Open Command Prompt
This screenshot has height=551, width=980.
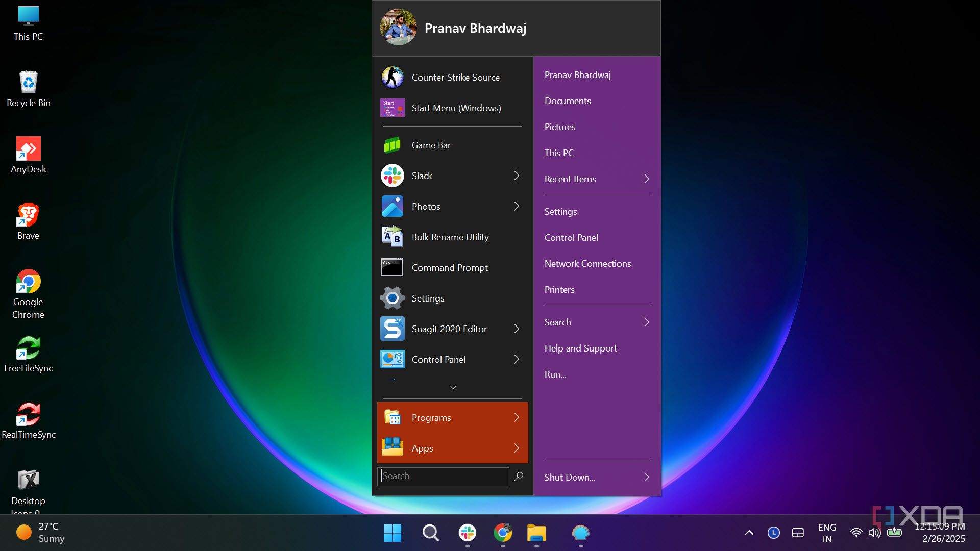449,267
